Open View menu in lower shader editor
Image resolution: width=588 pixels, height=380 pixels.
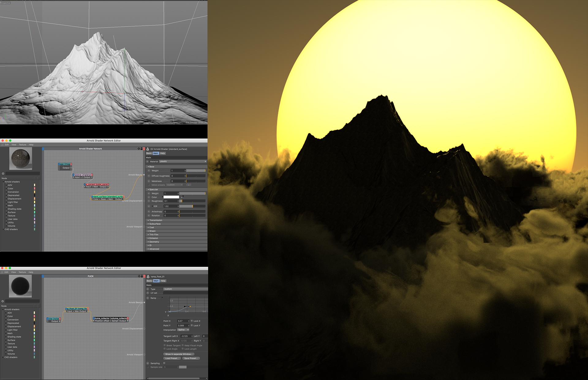coord(13,272)
